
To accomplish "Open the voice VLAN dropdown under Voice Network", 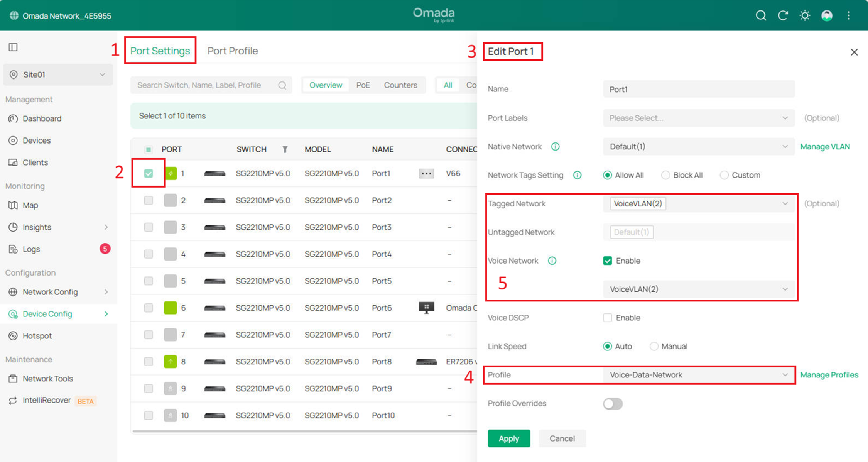I will click(x=699, y=289).
